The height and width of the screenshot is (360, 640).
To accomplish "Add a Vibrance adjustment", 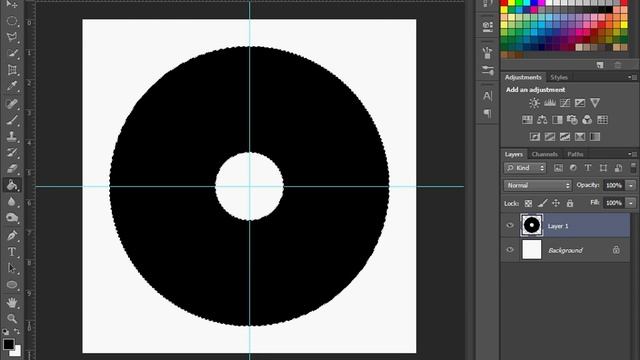I will [x=595, y=103].
